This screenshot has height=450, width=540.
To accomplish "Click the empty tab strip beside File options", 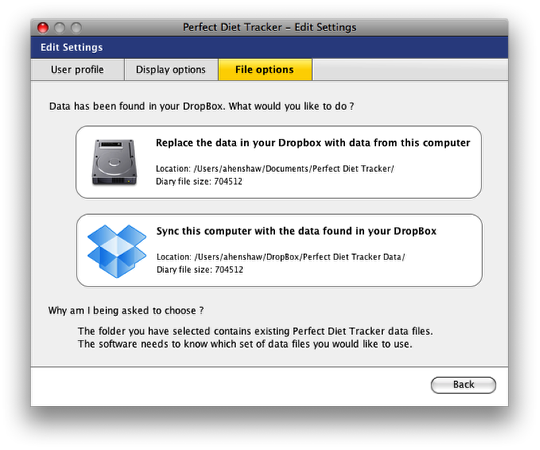I will 410,70.
